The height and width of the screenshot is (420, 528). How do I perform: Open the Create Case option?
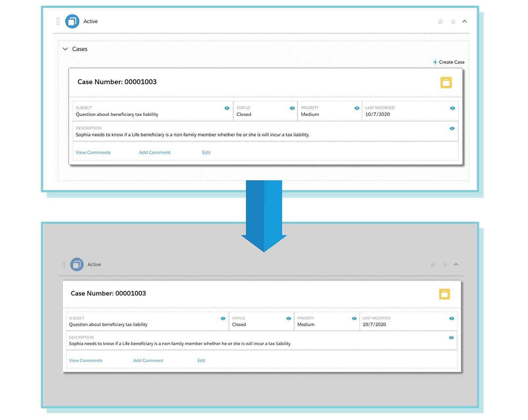click(449, 62)
